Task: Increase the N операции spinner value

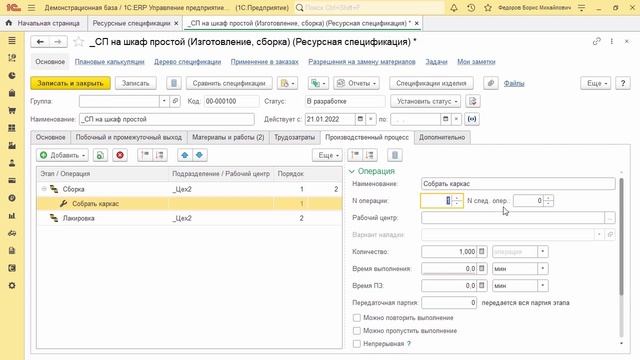Action: click(457, 198)
